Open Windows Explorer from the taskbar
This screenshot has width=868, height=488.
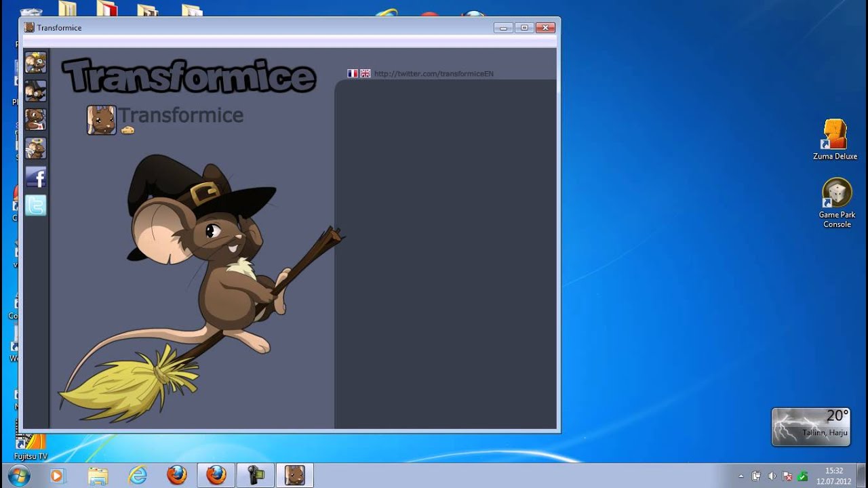(x=98, y=476)
